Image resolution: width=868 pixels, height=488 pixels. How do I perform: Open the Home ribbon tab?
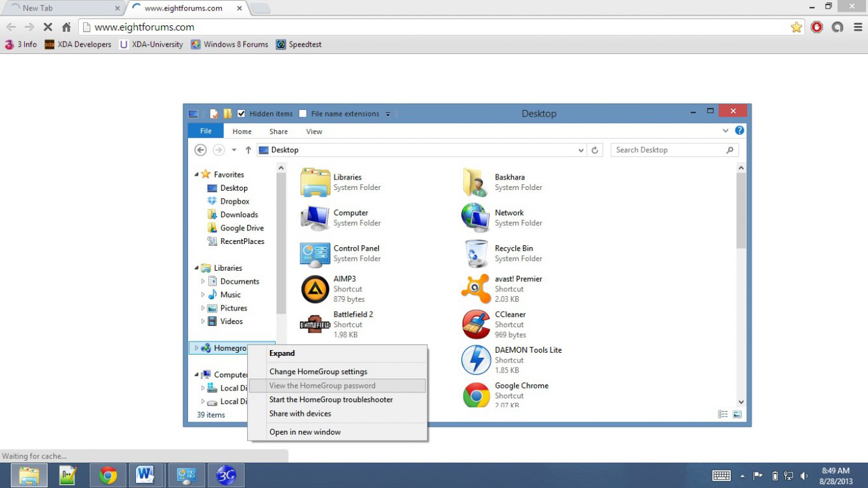pos(242,131)
